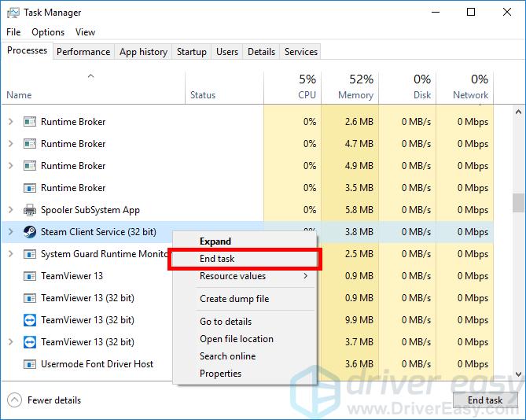
Task: Click icon of Runtime Broker using 4.9 MB
Action: point(30,166)
